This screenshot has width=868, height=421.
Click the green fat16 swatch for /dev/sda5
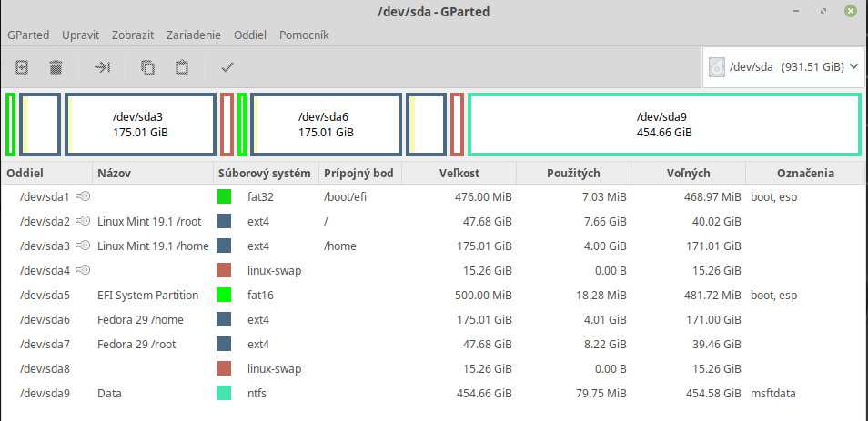coord(224,295)
